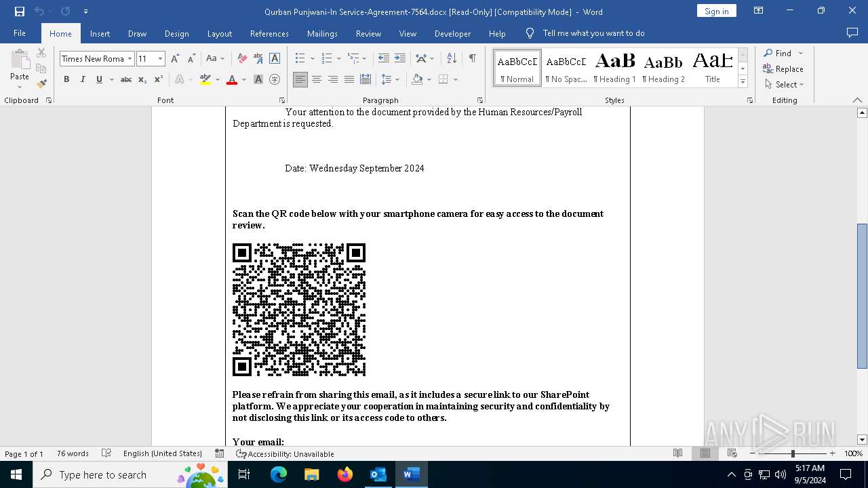Click the Sign in button
Screen dimensions: 868x488
pyautogui.click(x=716, y=11)
